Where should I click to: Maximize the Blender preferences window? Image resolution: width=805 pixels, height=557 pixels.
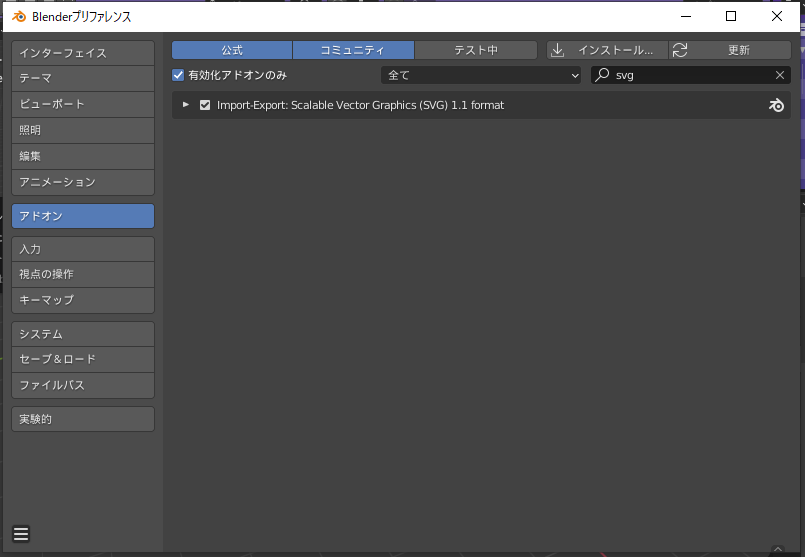tap(731, 16)
